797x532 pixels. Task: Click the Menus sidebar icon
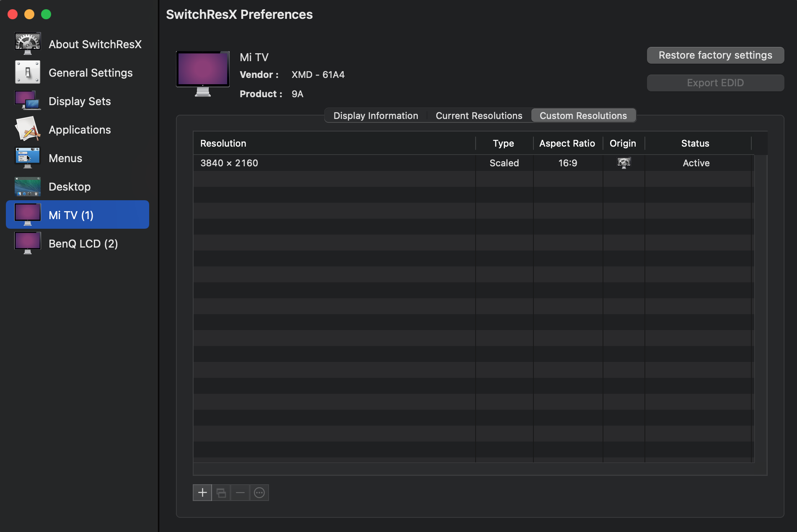[x=28, y=158]
